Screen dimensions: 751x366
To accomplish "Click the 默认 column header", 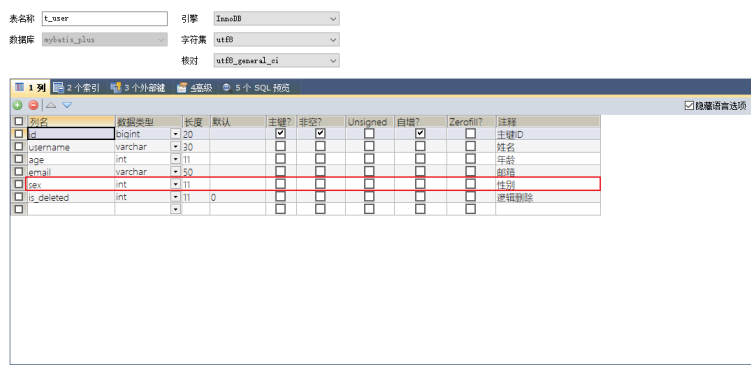I will tap(238, 121).
